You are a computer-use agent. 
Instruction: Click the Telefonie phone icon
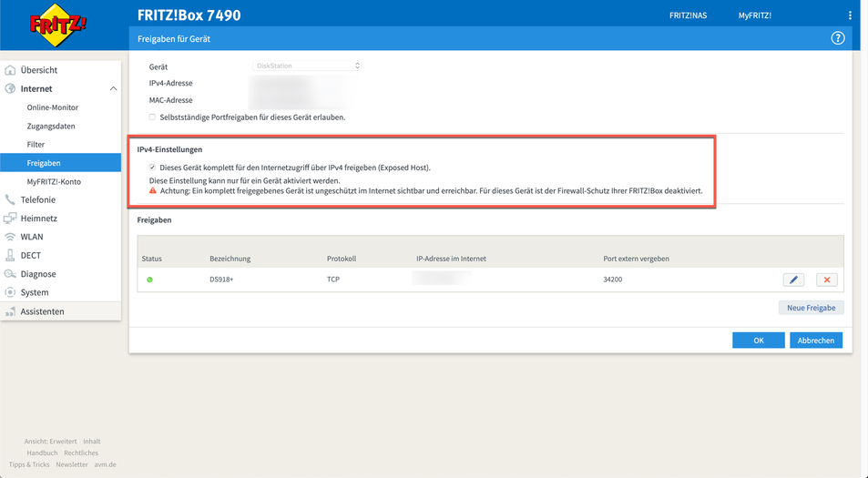pyautogui.click(x=10, y=199)
